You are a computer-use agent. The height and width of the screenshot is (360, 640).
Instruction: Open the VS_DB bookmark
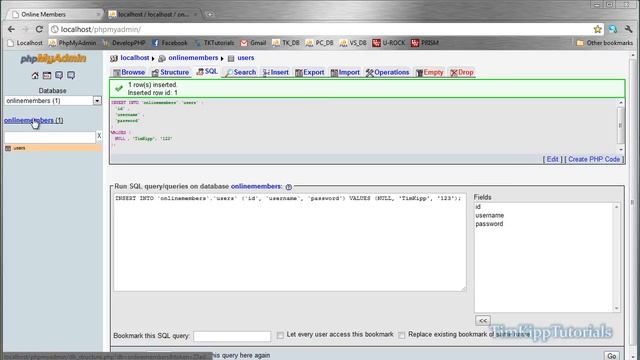353,43
